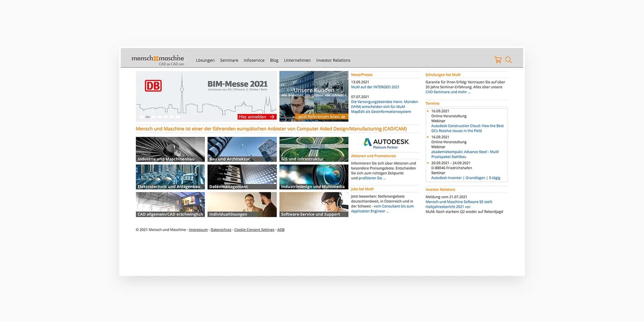Go to the Blog menu item
The width and height of the screenshot is (644, 322).
(x=274, y=60)
